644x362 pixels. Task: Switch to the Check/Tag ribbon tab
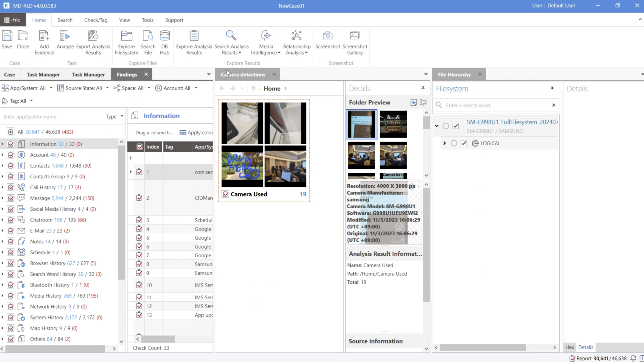(96, 20)
